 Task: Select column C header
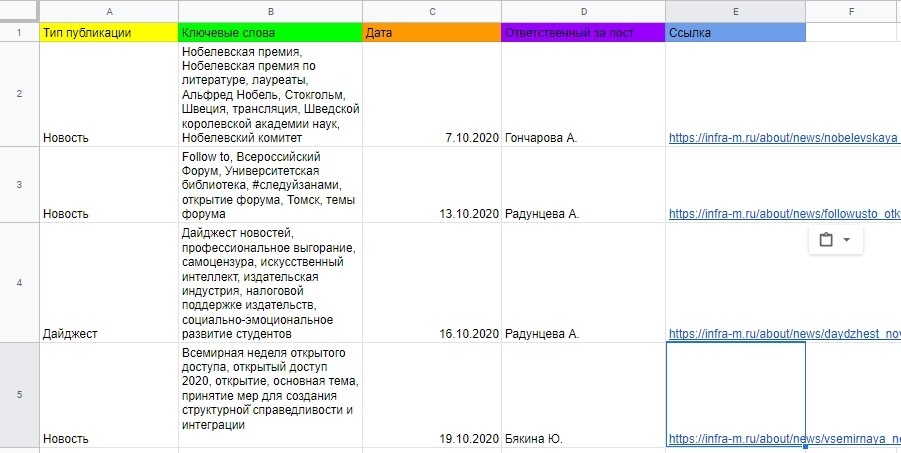pos(432,11)
